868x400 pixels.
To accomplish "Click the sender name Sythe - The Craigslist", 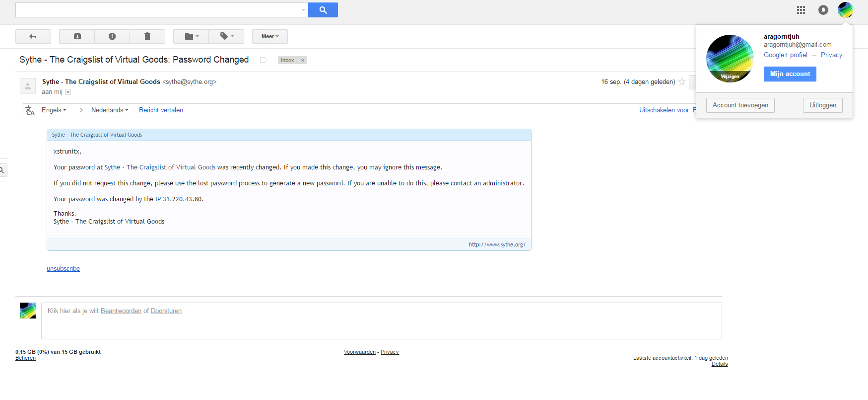I will [x=101, y=82].
